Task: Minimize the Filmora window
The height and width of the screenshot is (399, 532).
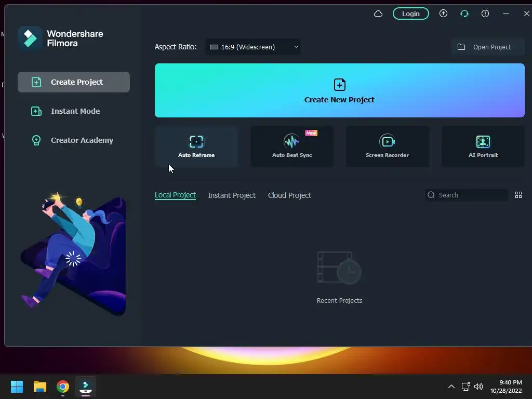Action: tap(506, 14)
